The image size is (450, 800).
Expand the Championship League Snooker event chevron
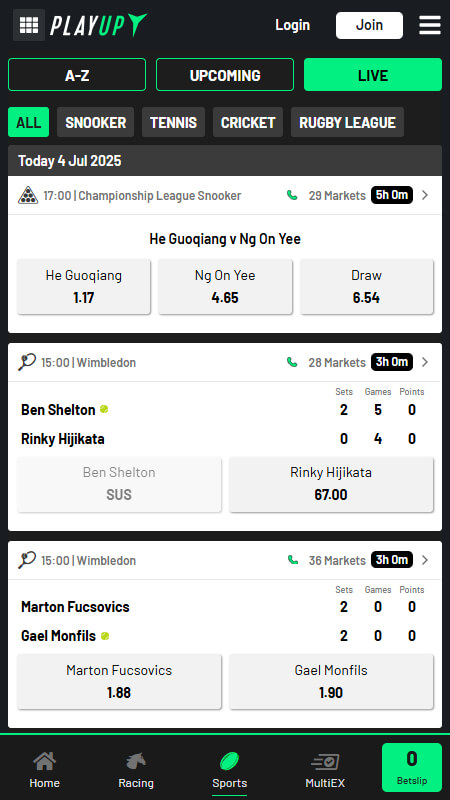[425, 195]
